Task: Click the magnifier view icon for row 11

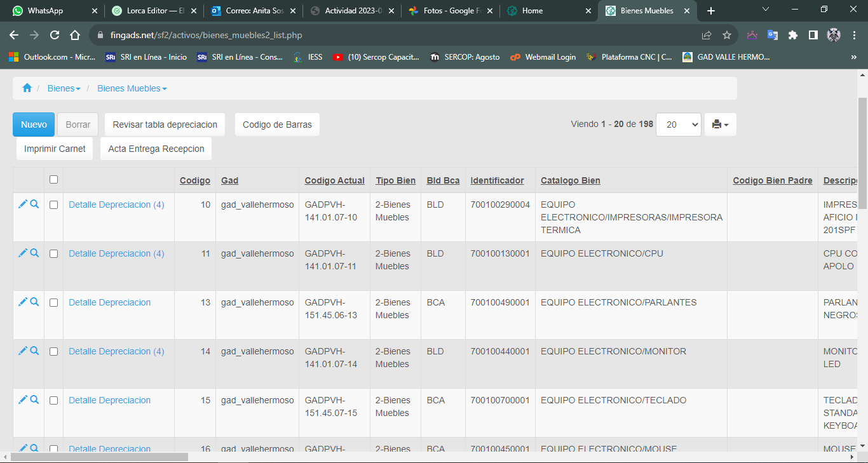Action: 35,253
